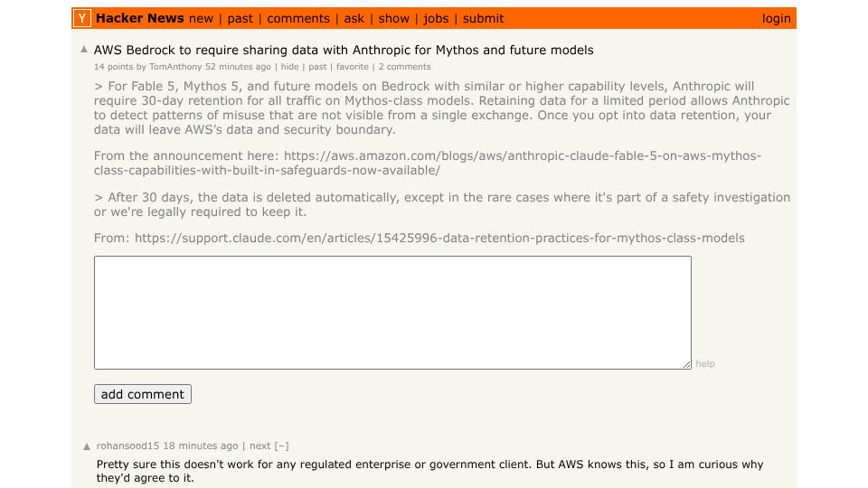Click the 52 minutes ago timestamp
Screen dimensions: 868x488
pos(238,66)
